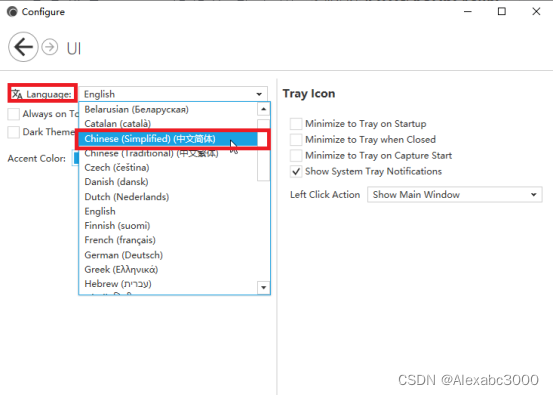
Task: Close the Configure window
Action: [x=536, y=12]
